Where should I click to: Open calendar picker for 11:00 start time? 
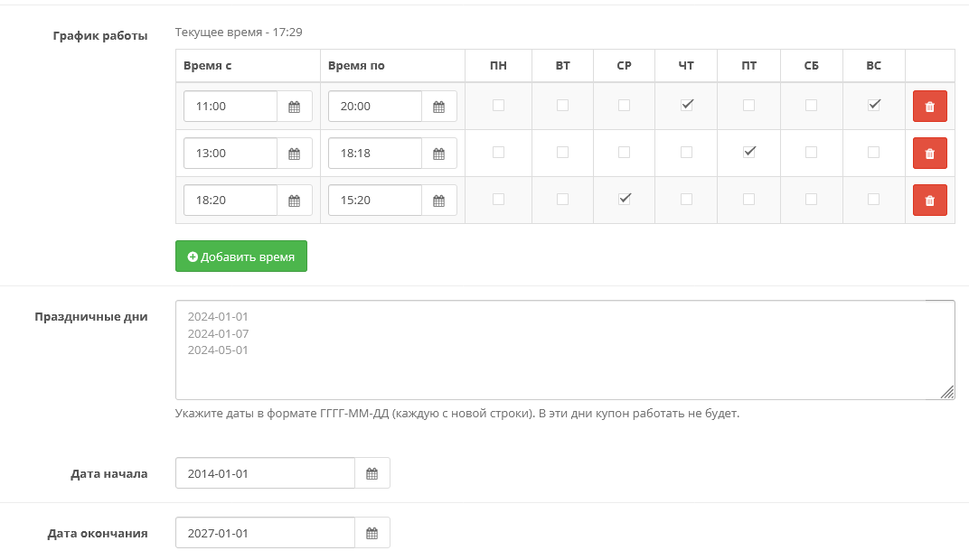point(294,107)
